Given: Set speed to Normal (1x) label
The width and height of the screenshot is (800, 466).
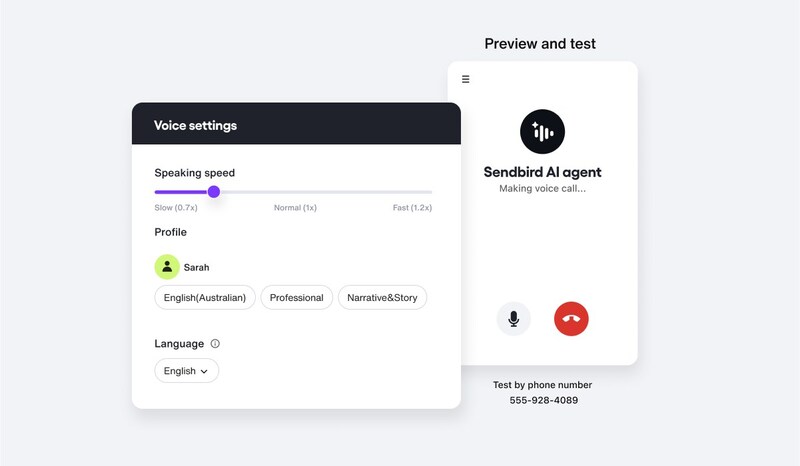Looking at the screenshot, I should [x=295, y=208].
